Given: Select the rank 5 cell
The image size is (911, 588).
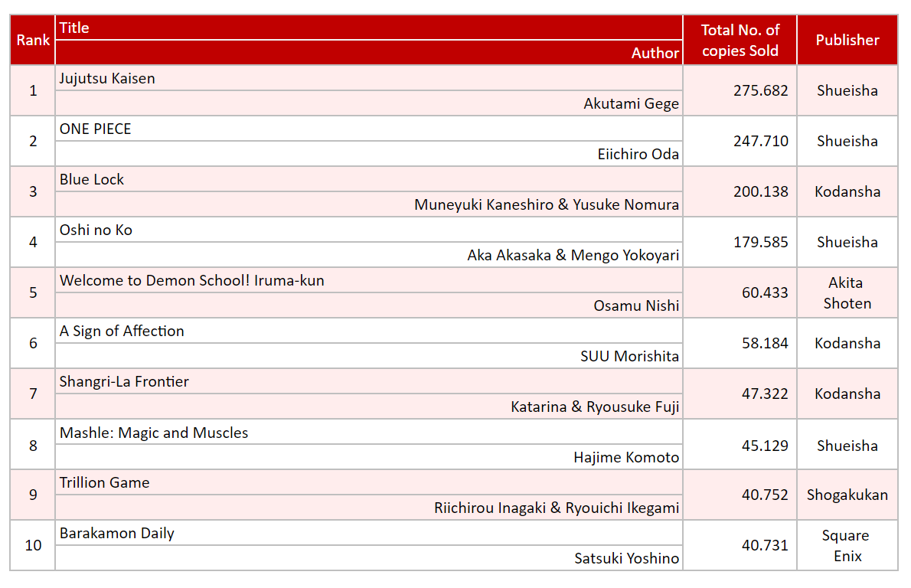Looking at the screenshot, I should [x=32, y=292].
